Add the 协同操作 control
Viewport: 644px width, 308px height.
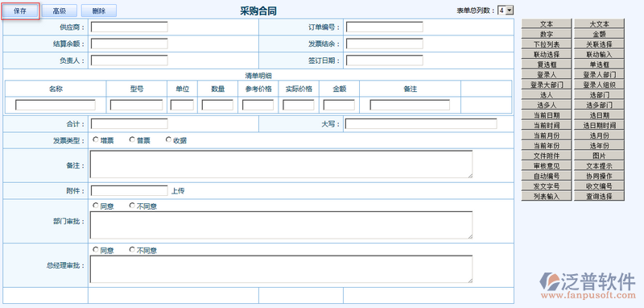point(599,176)
